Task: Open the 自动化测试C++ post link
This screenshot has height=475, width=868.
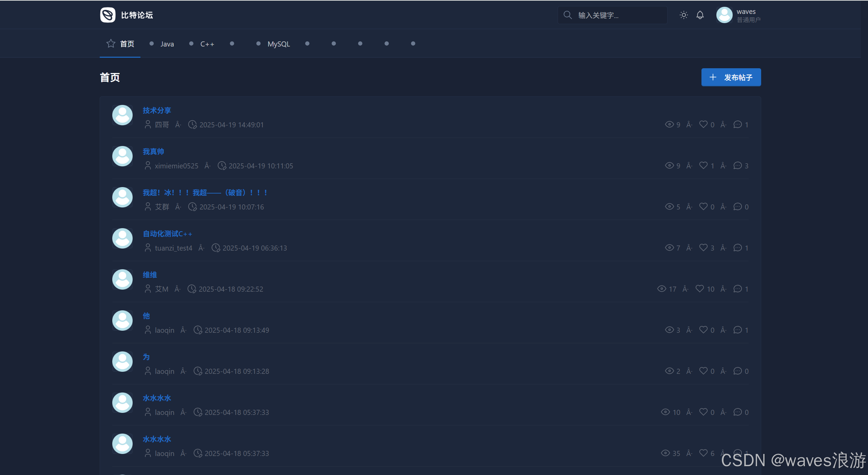Action: coord(167,234)
